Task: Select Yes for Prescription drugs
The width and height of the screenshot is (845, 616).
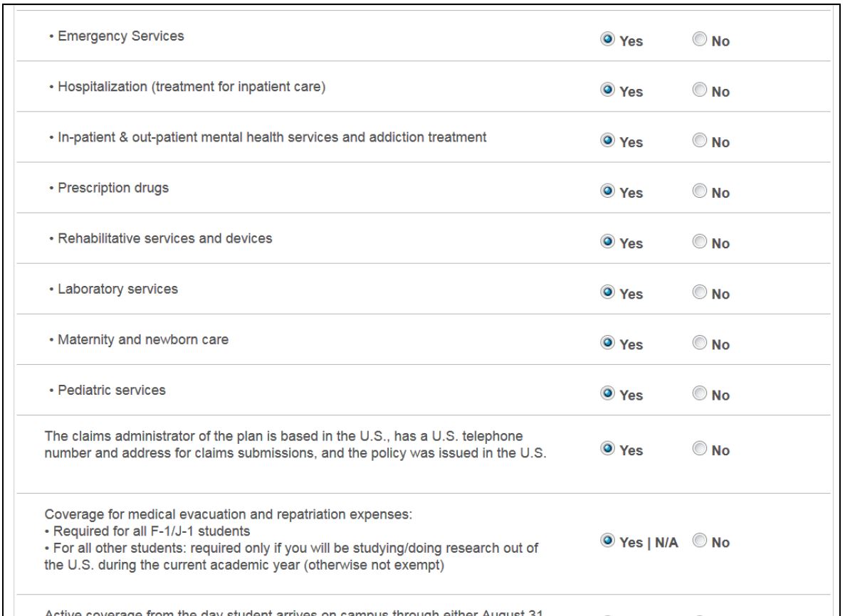Action: pyautogui.click(x=607, y=191)
